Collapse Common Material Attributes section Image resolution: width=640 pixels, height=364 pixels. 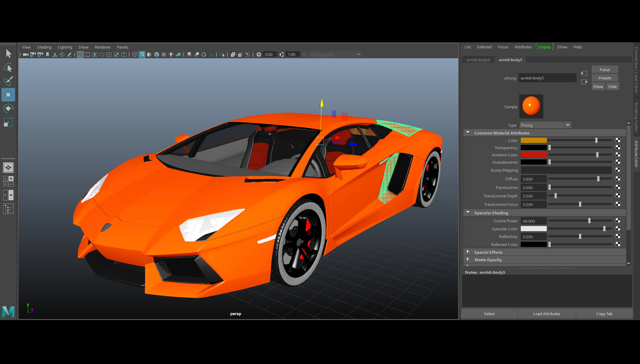coord(468,132)
